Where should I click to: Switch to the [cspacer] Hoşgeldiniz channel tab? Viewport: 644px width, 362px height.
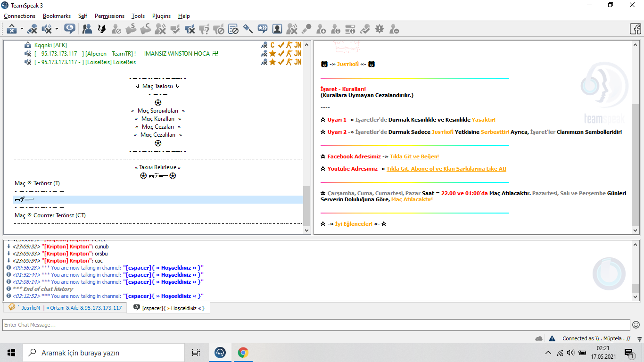169,308
